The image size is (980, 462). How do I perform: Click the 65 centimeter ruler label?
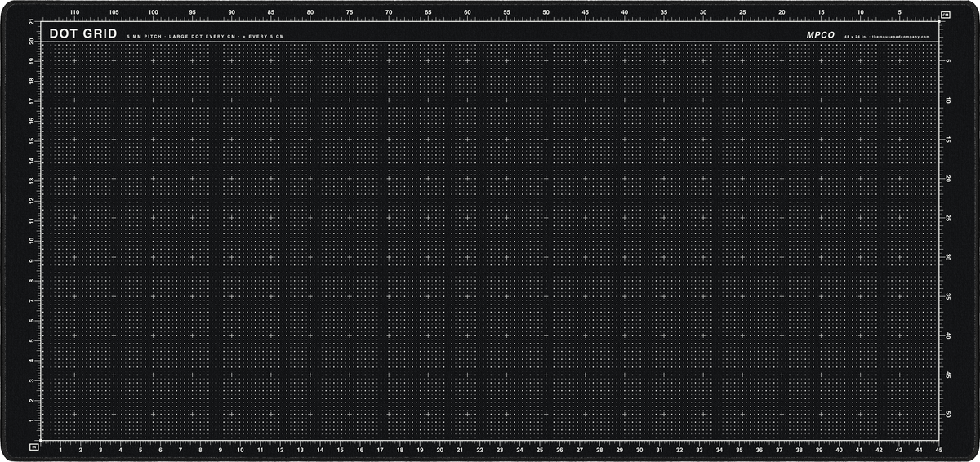428,12
